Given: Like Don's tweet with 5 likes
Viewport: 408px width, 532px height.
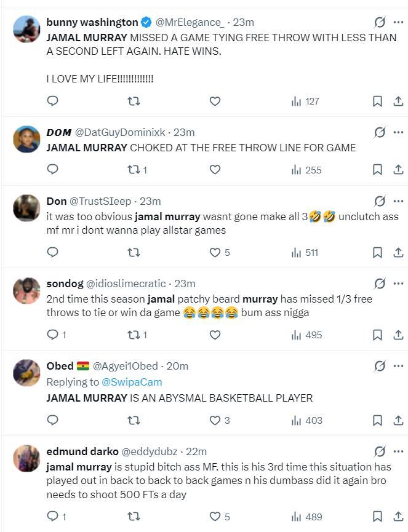Looking at the screenshot, I should point(215,252).
